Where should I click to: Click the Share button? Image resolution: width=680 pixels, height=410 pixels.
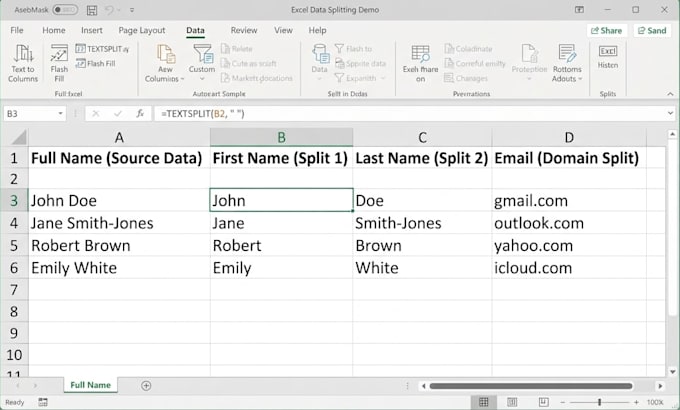[x=607, y=30]
